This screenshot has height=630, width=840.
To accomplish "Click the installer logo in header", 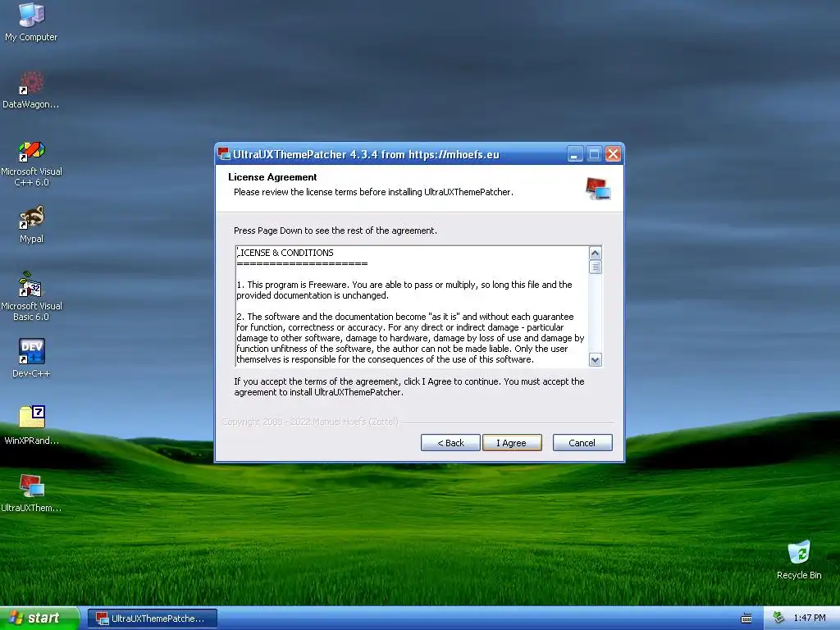I will tap(598, 189).
